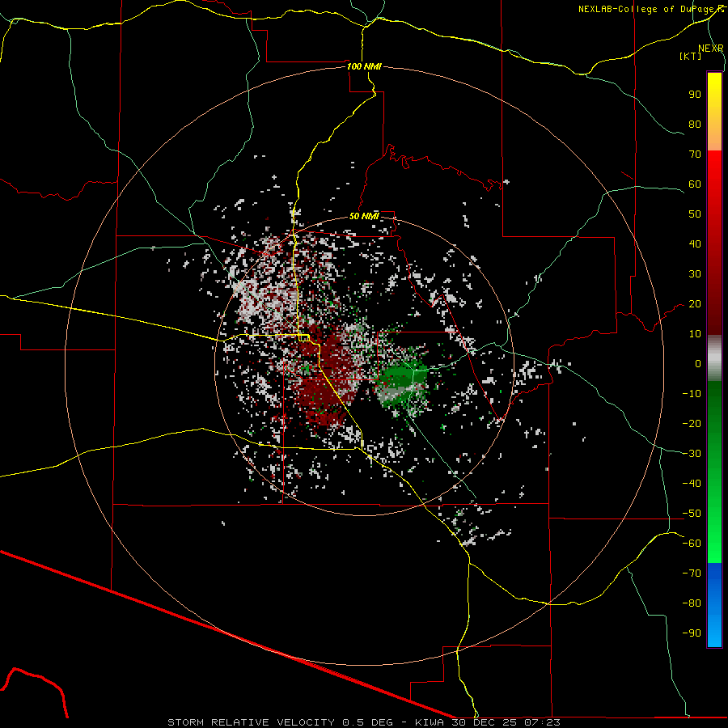Screen dimensions: 728x728
Task: Click the 0 scale value
Action: coord(698,364)
